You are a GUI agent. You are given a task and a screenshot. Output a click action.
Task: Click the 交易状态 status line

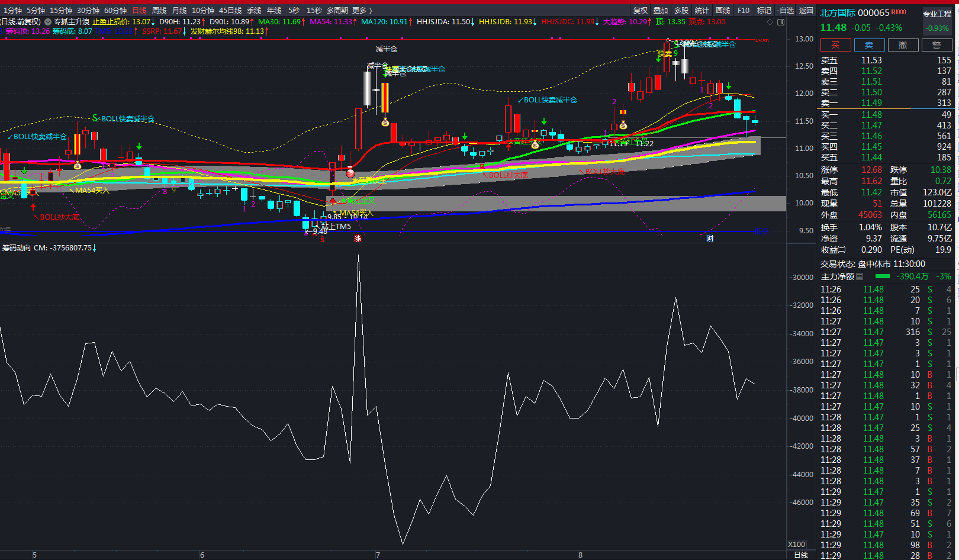click(x=873, y=264)
